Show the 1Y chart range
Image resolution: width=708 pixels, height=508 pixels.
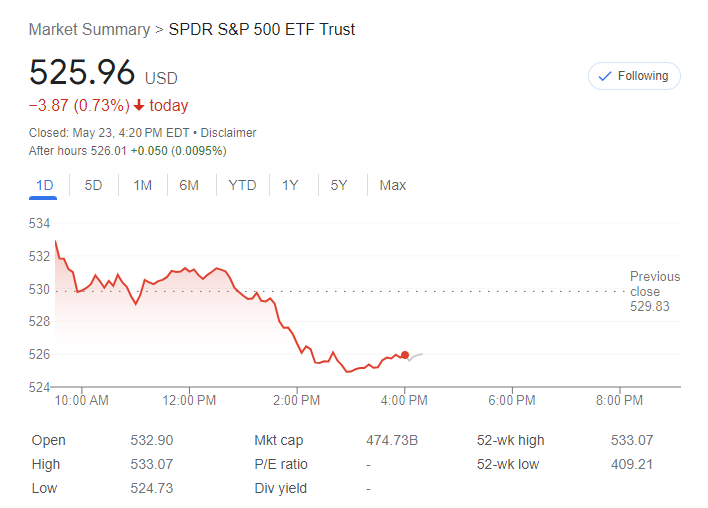click(290, 185)
